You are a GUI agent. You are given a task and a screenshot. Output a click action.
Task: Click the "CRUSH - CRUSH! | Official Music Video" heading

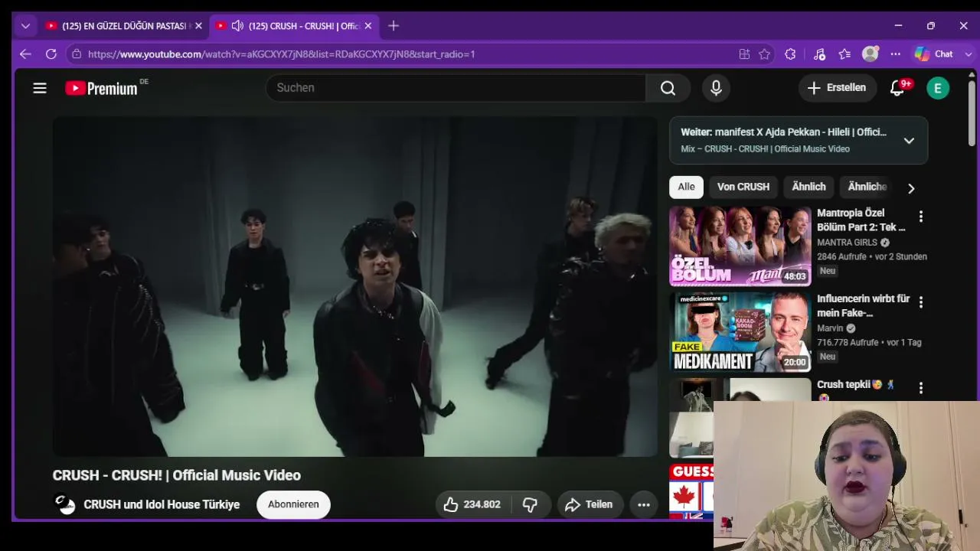click(x=176, y=475)
